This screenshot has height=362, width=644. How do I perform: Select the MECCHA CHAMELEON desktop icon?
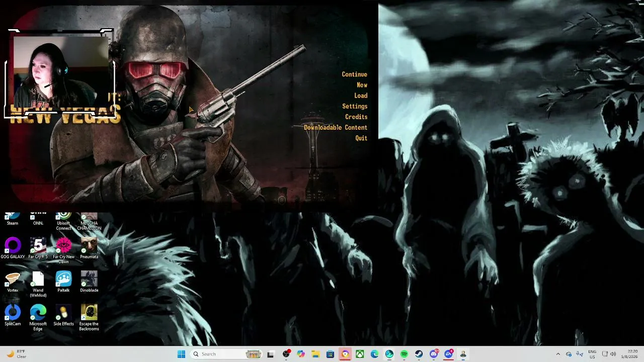89,221
